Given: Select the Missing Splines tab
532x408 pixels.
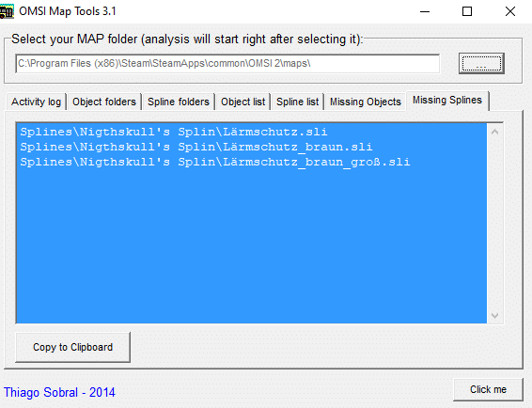Looking at the screenshot, I should coord(447,101).
